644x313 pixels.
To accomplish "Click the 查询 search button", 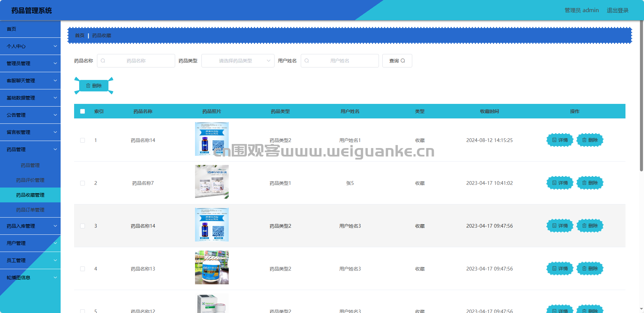I will (x=397, y=61).
